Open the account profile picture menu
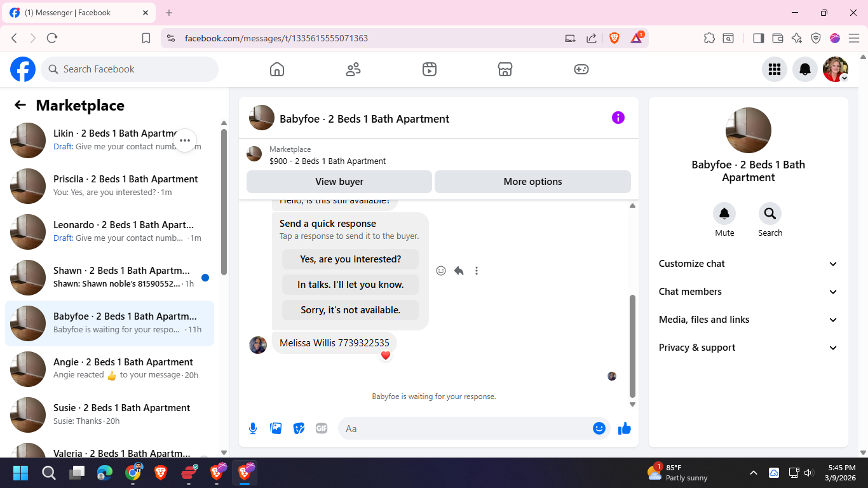Viewport: 868px width, 488px height. tap(836, 69)
